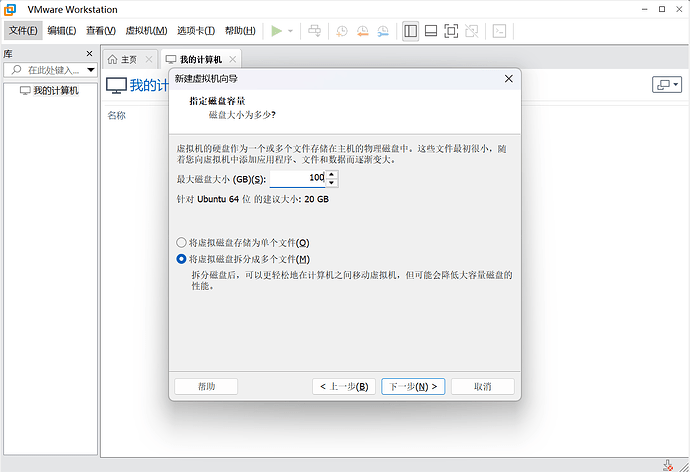
Task: Enter full screen mode icon
Action: point(451,31)
